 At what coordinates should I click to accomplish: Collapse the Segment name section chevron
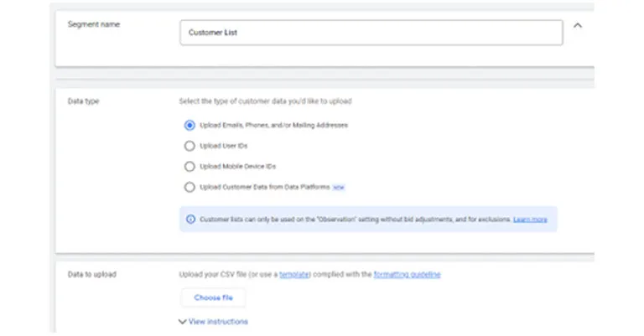click(x=578, y=25)
